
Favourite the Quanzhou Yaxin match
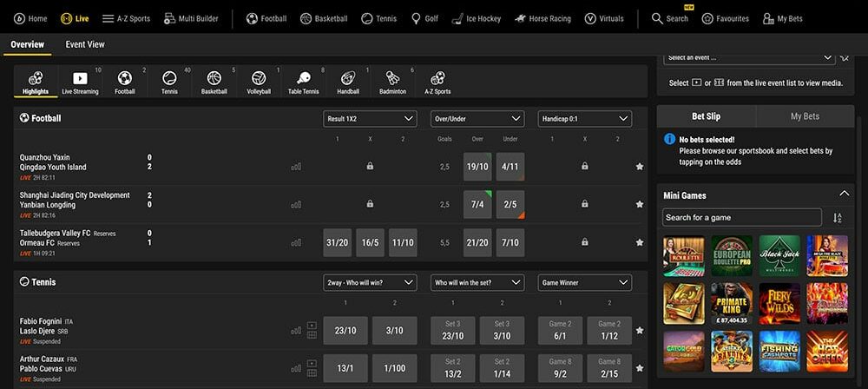click(640, 166)
